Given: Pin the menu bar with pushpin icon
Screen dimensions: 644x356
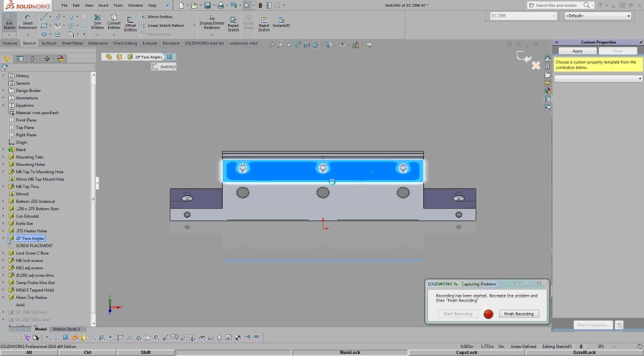Looking at the screenshot, I should pos(167,5).
